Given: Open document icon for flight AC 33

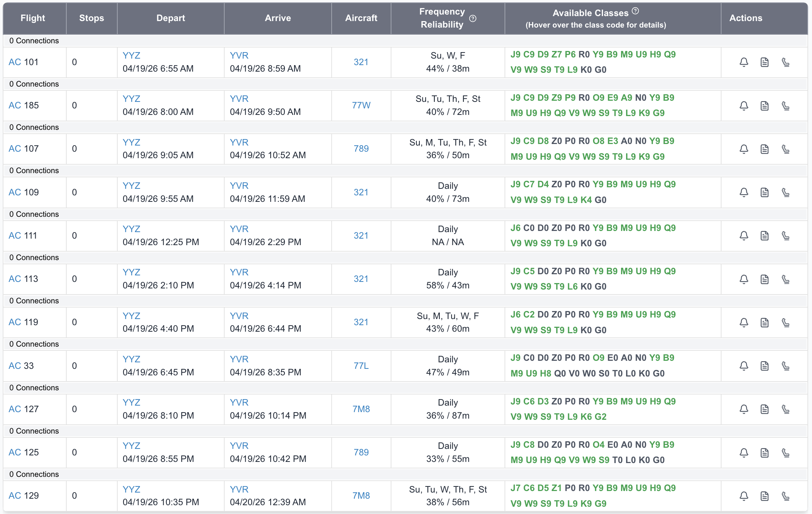Looking at the screenshot, I should click(764, 366).
